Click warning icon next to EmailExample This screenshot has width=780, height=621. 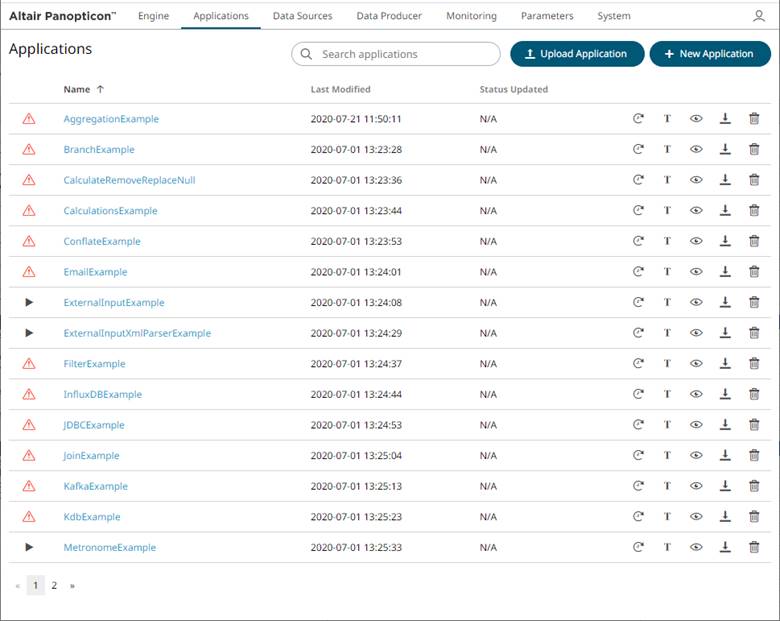point(29,272)
